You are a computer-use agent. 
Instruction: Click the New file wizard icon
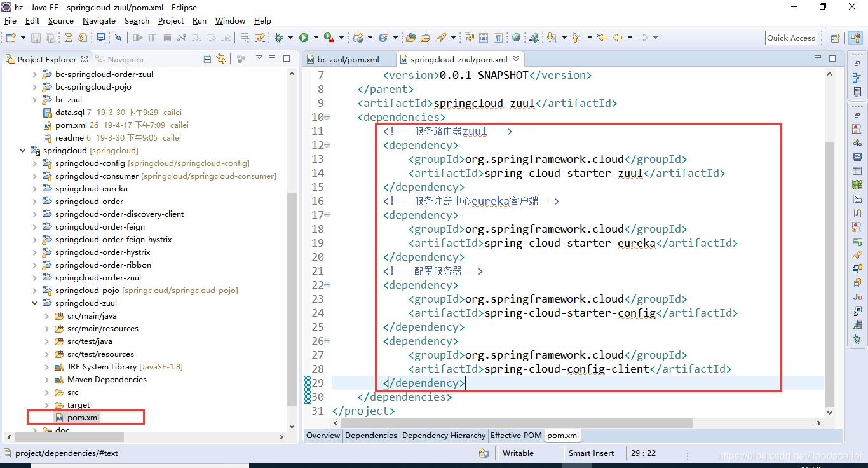point(10,38)
